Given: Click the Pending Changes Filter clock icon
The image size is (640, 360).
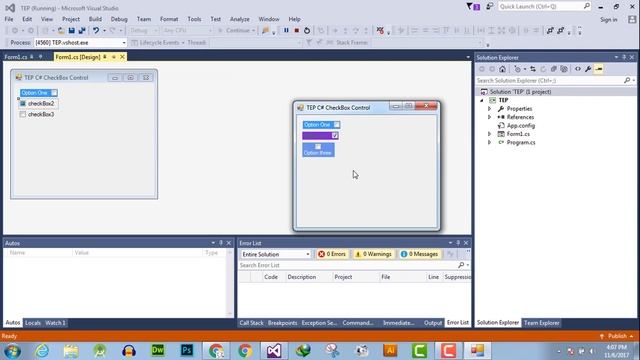Looking at the screenshot, I should (518, 69).
